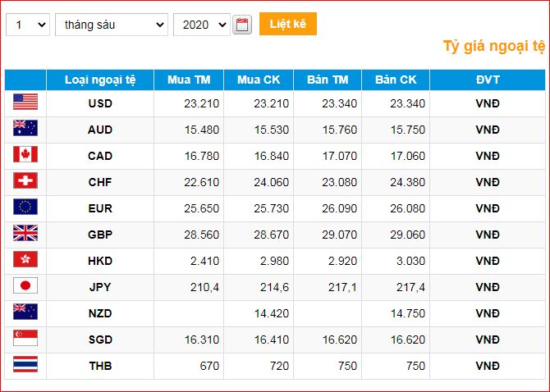The width and height of the screenshot is (550, 392).
Task: Click SGD Mua TM value 16.310
Action: coord(202,340)
